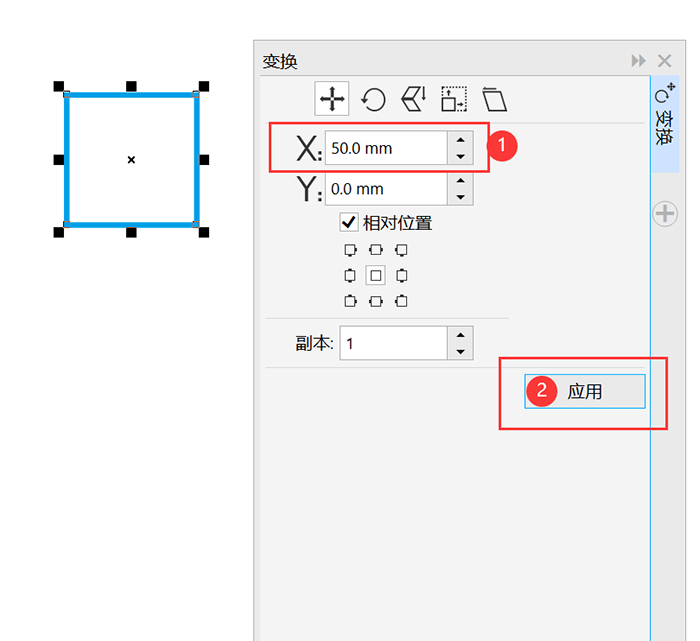Image resolution: width=700 pixels, height=641 pixels.
Task: Increase 副本 copies with up arrow
Action: coord(460,335)
